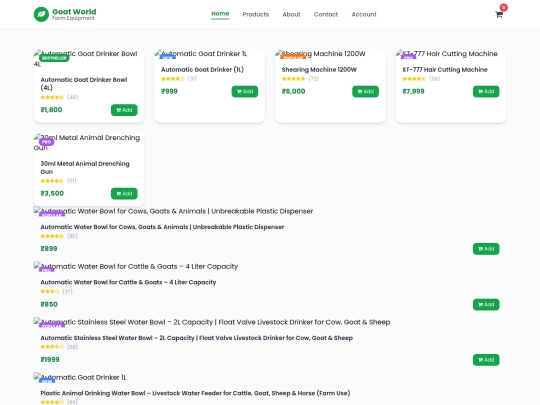The width and height of the screenshot is (540, 405).
Task: Open ST-777 Hair Cutting Machine title link
Action: (445, 70)
